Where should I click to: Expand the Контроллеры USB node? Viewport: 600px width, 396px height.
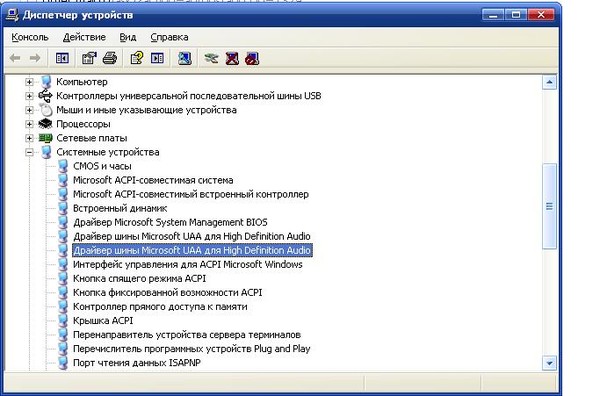click(29, 96)
